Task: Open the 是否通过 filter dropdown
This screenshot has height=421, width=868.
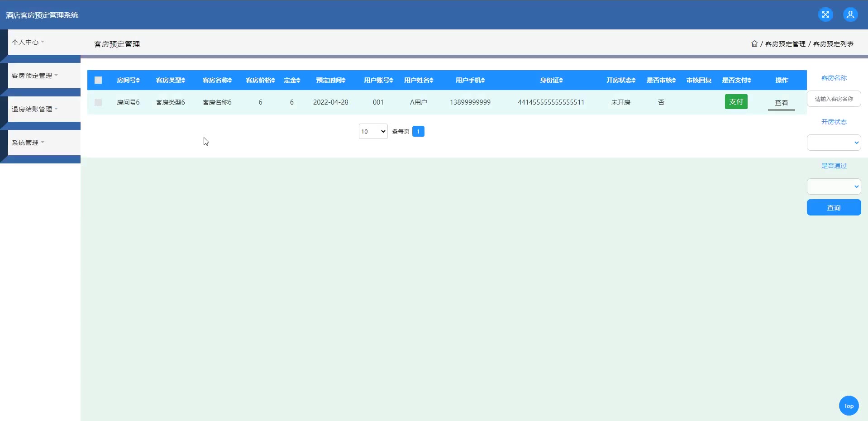Action: point(834,187)
